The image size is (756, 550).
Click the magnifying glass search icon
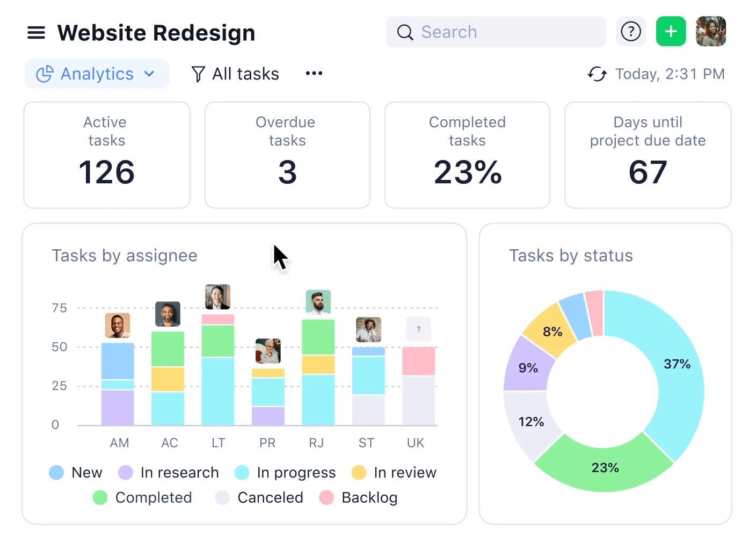coord(405,32)
